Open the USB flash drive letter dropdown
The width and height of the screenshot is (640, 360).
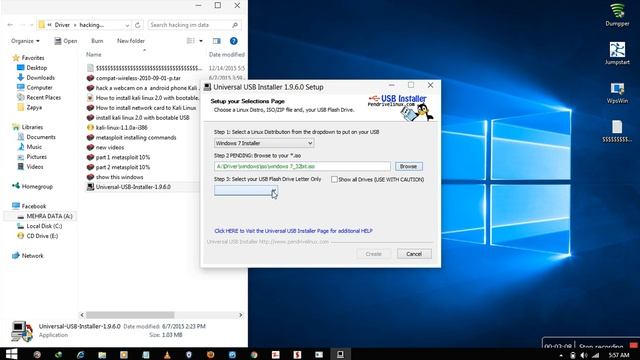coord(246,191)
